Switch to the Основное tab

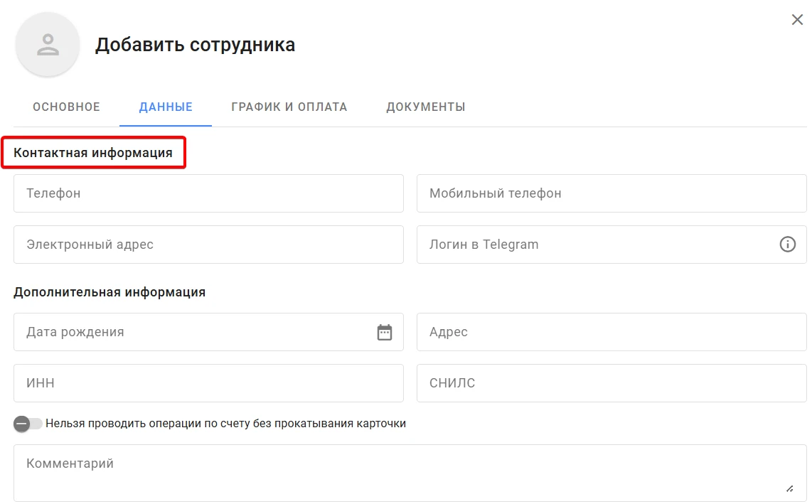click(x=66, y=107)
